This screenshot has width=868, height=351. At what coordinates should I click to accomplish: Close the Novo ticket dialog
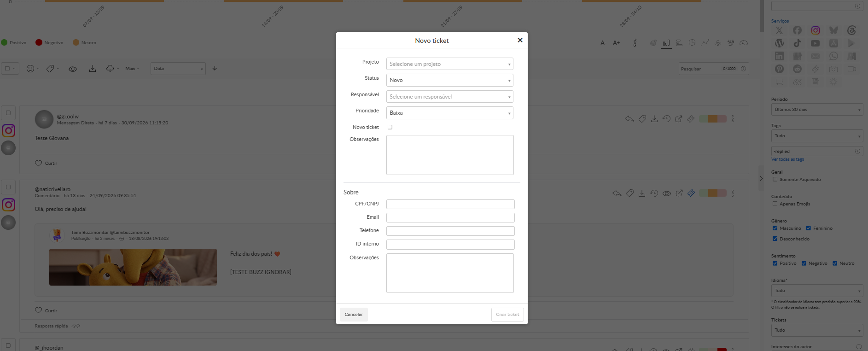[520, 40]
